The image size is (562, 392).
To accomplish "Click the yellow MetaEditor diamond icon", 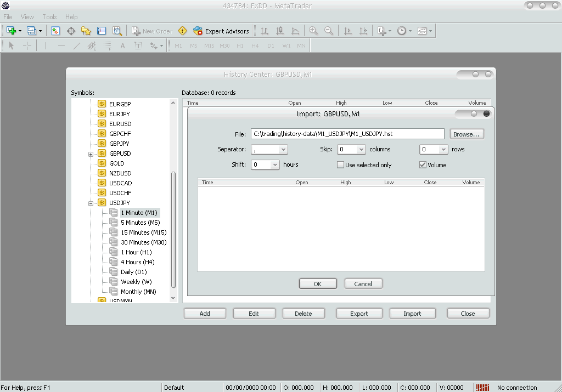I will pyautogui.click(x=183, y=31).
